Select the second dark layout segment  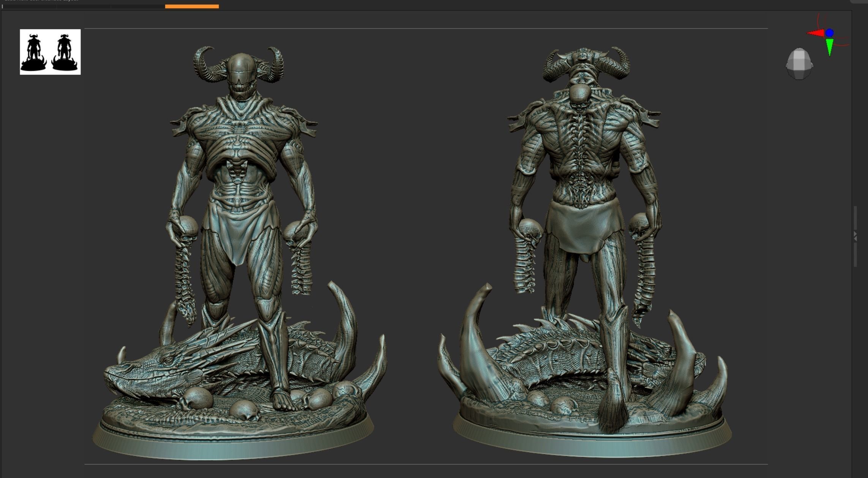(x=84, y=6)
